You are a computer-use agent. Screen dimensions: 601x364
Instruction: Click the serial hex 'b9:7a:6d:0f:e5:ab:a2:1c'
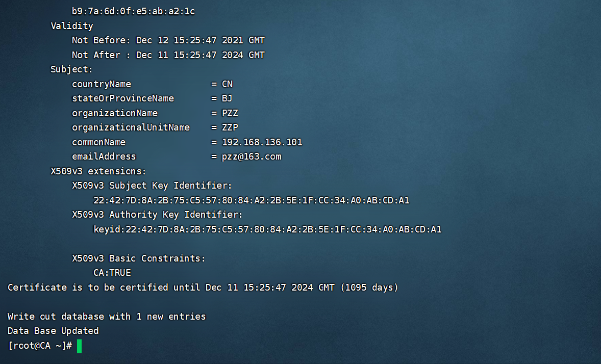133,11
